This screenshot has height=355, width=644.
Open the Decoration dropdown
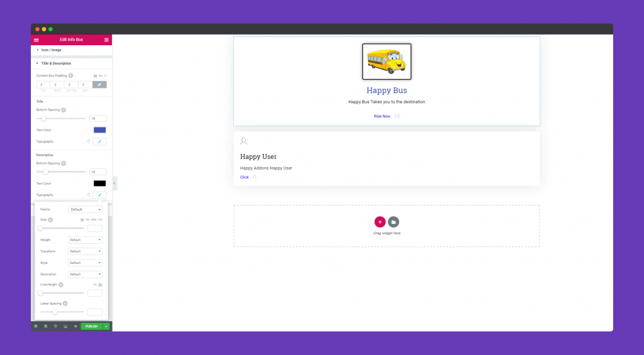coord(85,274)
